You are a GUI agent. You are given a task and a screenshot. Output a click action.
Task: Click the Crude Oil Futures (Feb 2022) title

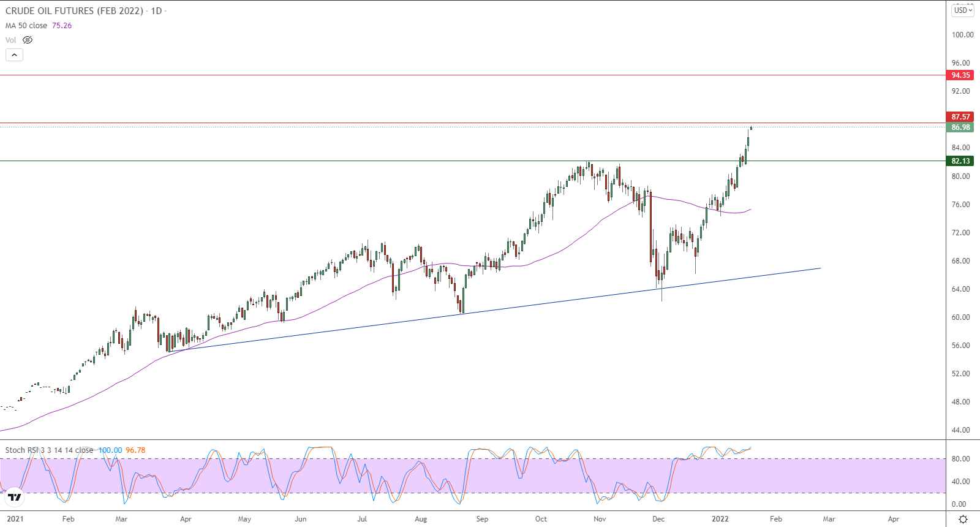click(x=74, y=11)
